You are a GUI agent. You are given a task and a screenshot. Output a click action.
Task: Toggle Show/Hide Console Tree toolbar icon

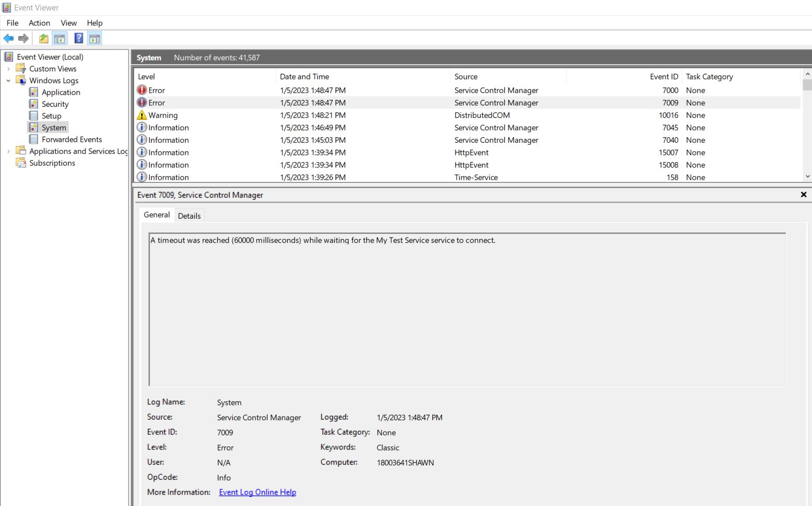(x=60, y=38)
